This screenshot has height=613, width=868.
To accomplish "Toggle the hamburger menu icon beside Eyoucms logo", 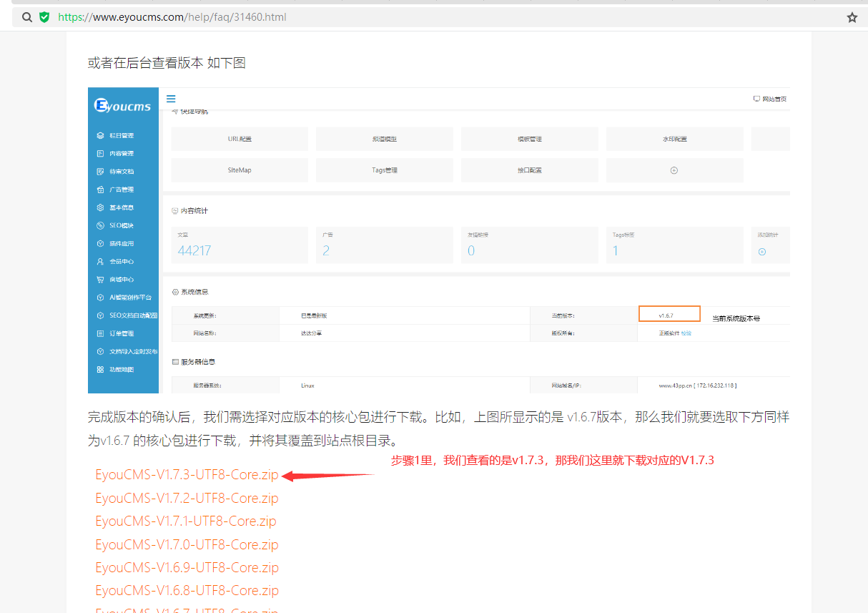I will (171, 99).
